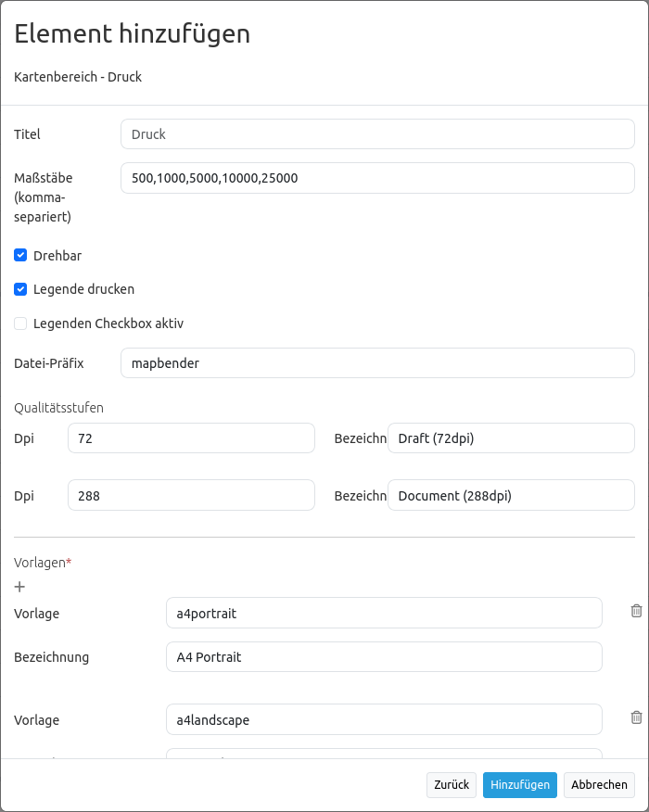Delete the a4landscape template via trash icon
The height and width of the screenshot is (812, 649).
636,717
